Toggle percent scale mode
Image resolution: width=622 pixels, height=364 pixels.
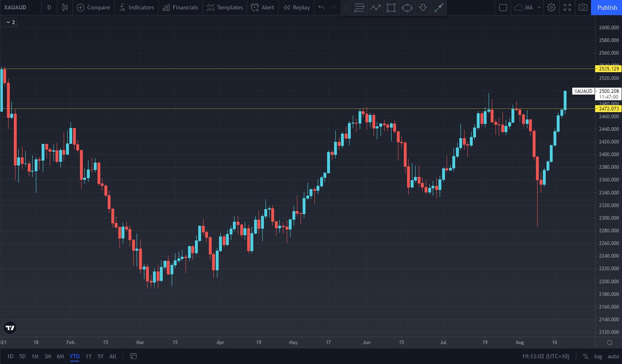586,356
